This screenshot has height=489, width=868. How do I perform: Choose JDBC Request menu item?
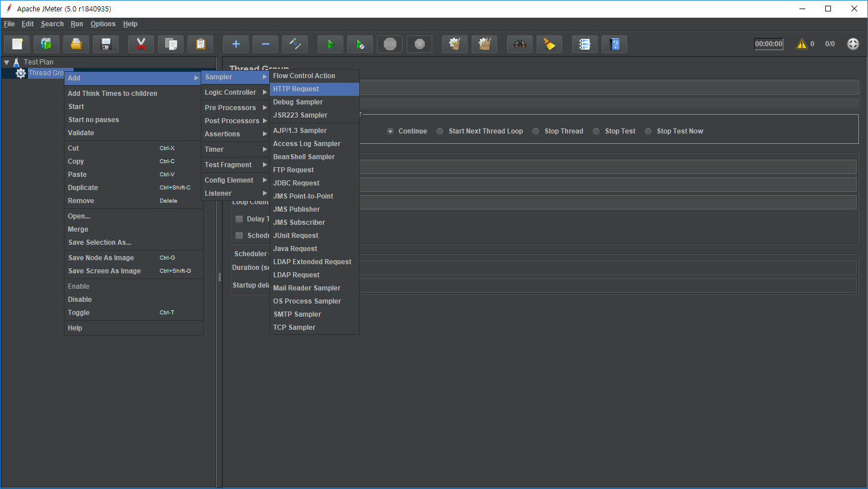pos(314,183)
